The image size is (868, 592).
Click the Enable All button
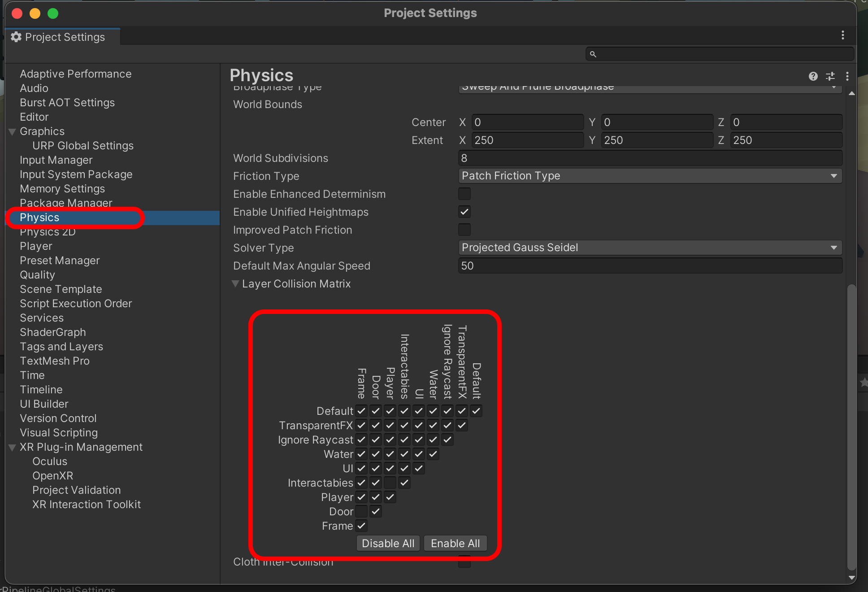click(x=455, y=543)
